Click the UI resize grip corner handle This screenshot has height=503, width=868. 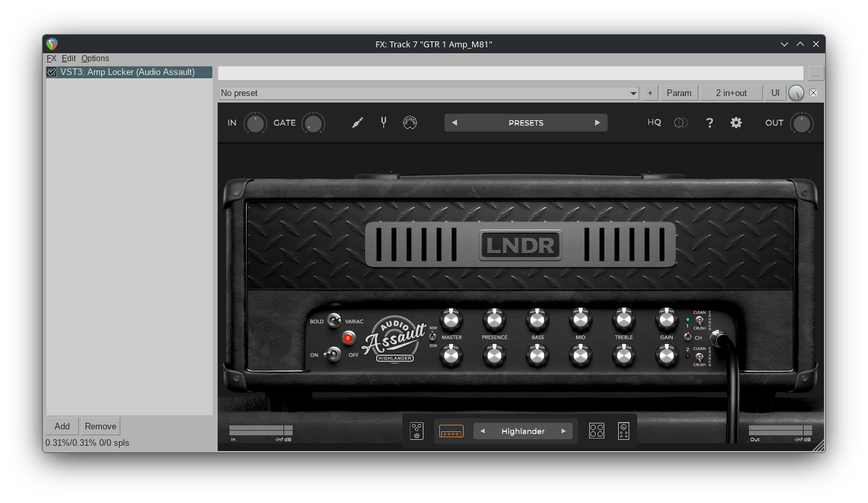(818, 445)
